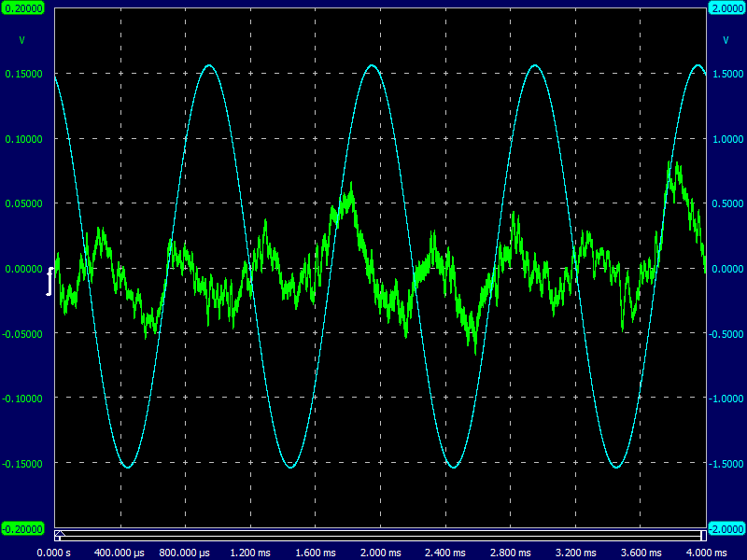Viewport: 747px width, 560px height.
Task: Click the white triangle trigger marker below graph
Action: (x=60, y=533)
